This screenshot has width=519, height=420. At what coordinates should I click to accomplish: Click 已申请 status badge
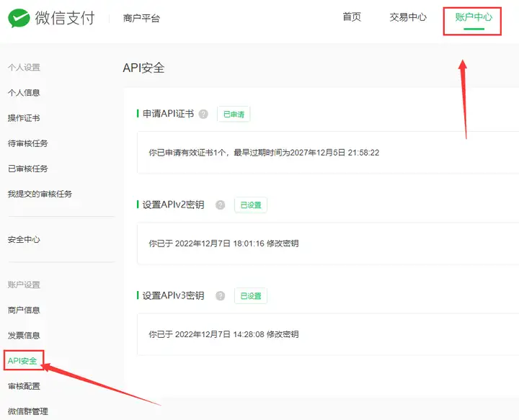pyautogui.click(x=234, y=114)
